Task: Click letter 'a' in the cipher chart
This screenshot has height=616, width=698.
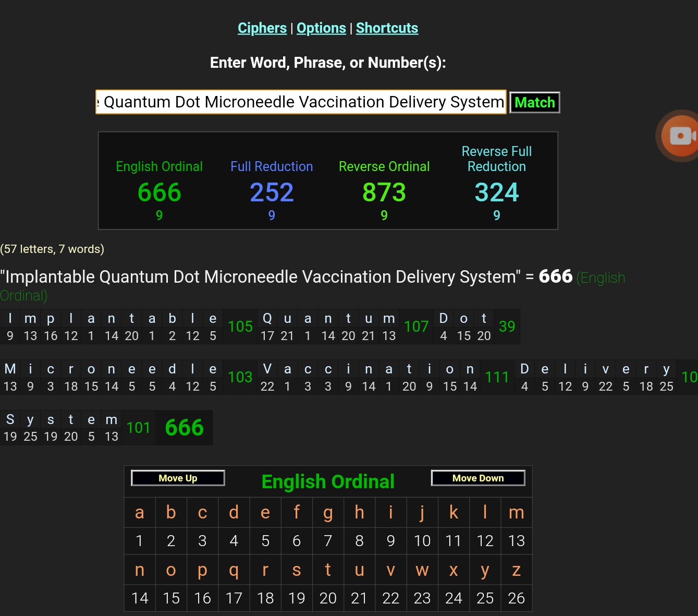Action: 140,513
